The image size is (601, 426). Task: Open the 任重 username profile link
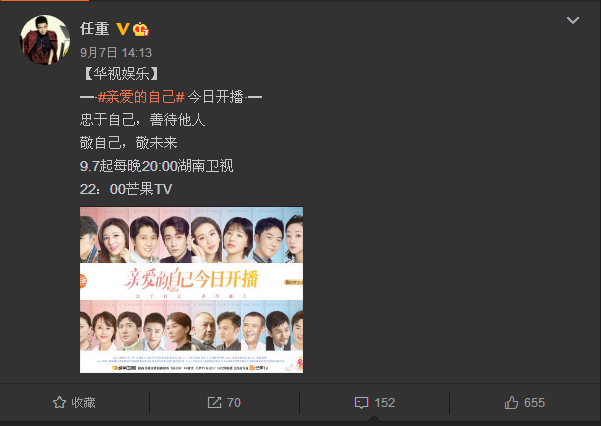[95, 29]
